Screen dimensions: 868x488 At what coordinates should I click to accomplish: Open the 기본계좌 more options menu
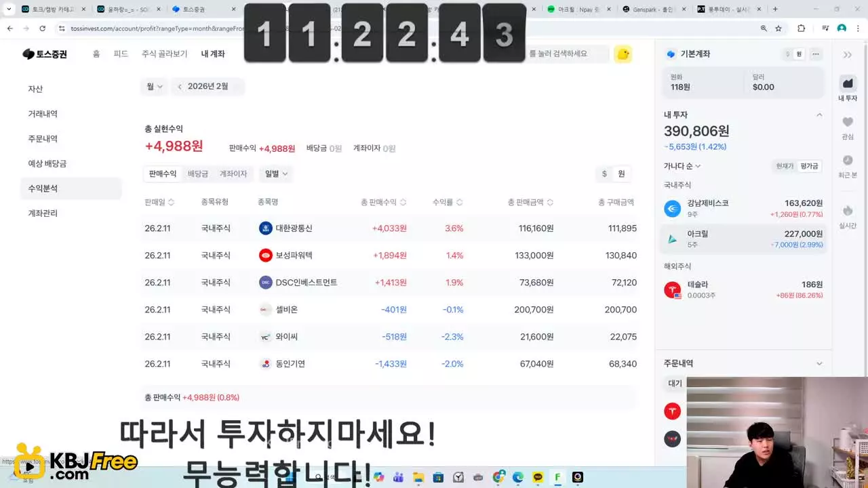coord(816,54)
